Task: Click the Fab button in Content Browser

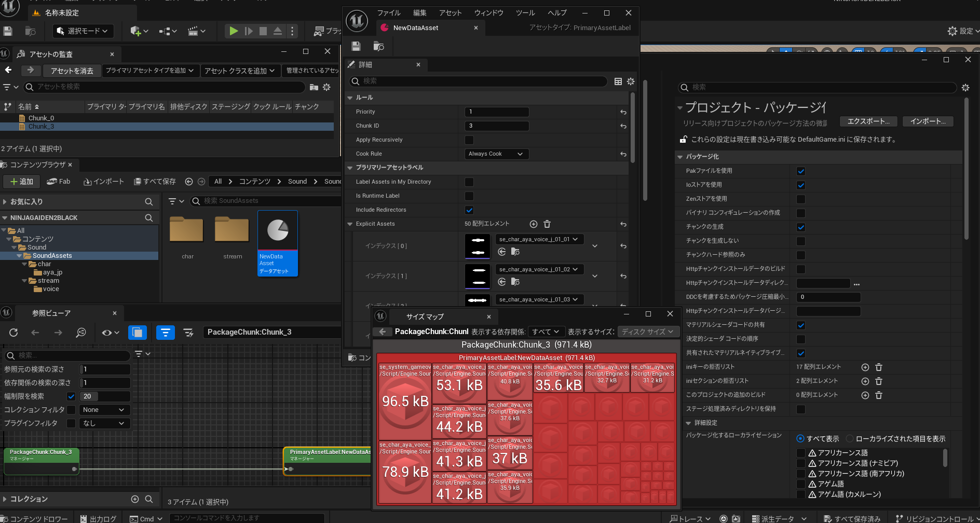Action: click(x=59, y=182)
